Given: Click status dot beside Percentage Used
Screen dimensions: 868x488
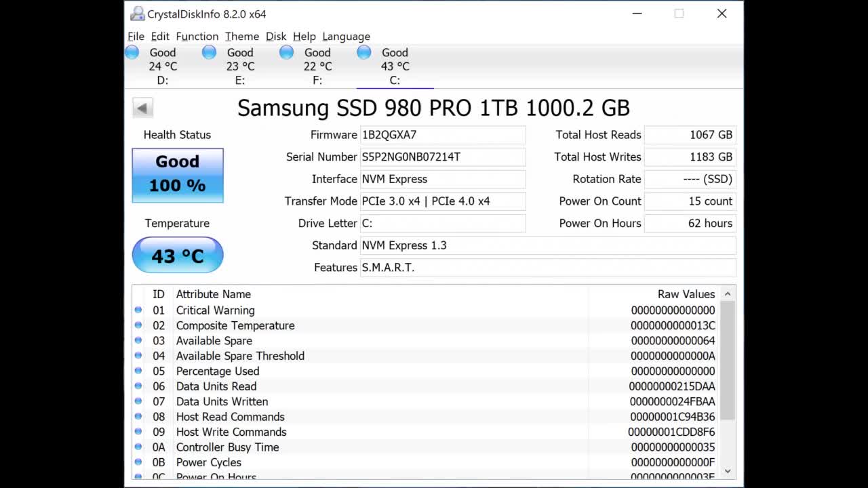Looking at the screenshot, I should tap(138, 371).
